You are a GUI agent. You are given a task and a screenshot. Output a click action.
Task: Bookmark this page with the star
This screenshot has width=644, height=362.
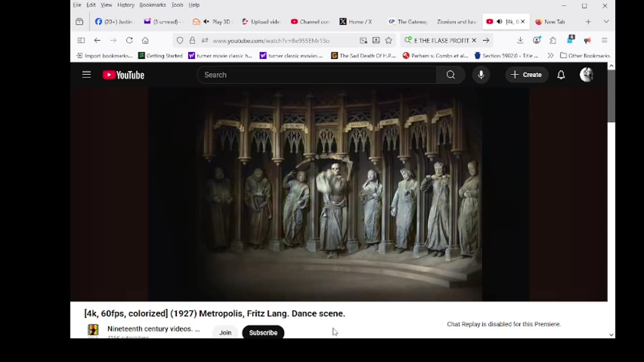point(388,40)
